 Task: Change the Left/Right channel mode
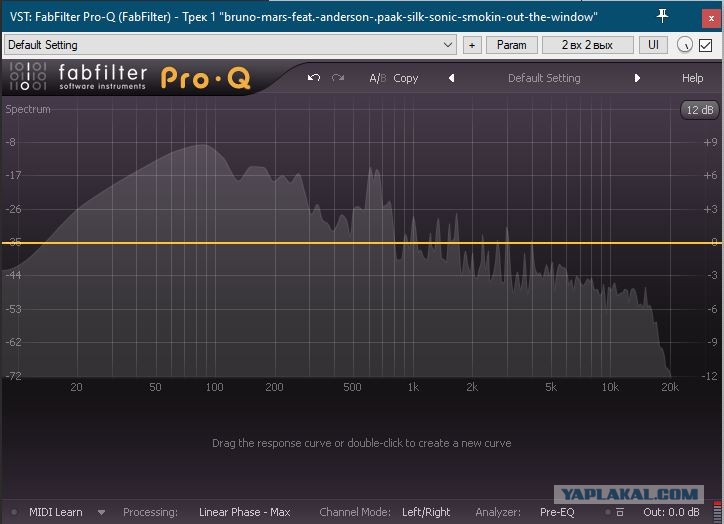(x=426, y=512)
